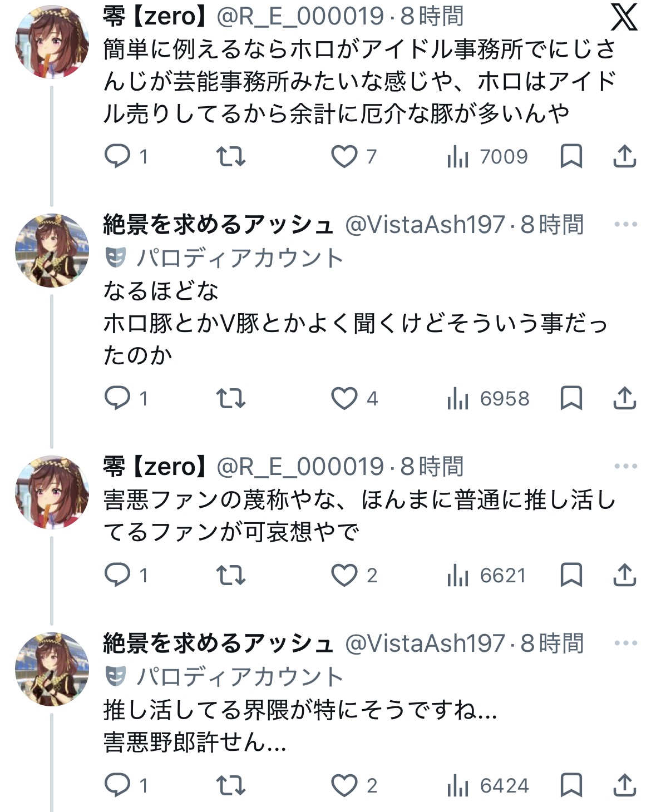This screenshot has height=812, width=656.
Task: Open more options on 害悪ファンの蔑称 tweet
Action: pyautogui.click(x=625, y=466)
